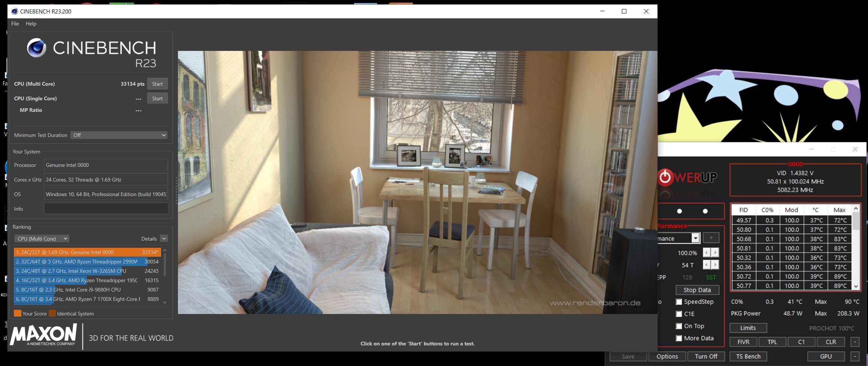Open the Limits window in ThrottleStop
868x366 pixels.
click(x=748, y=328)
